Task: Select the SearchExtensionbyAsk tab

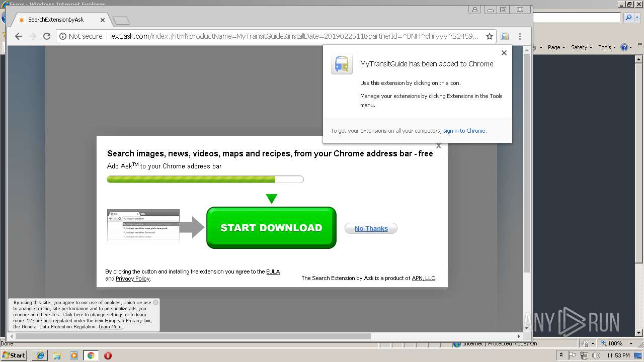Action: tap(61, 20)
